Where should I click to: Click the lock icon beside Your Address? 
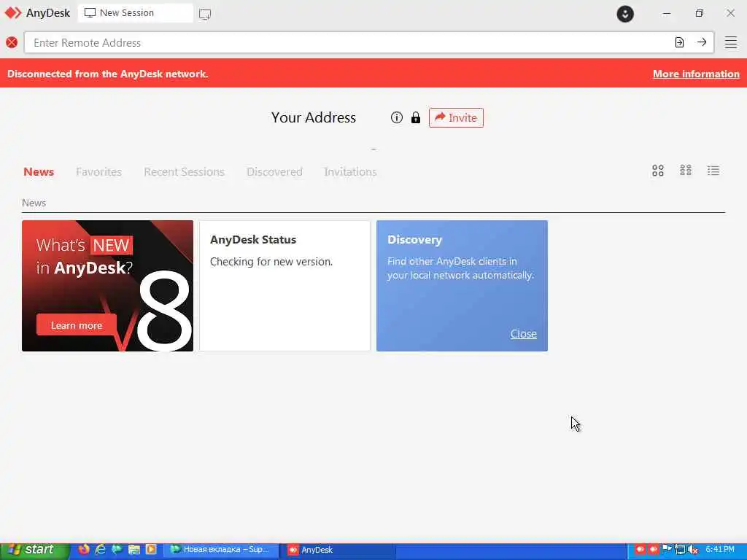[x=415, y=117]
